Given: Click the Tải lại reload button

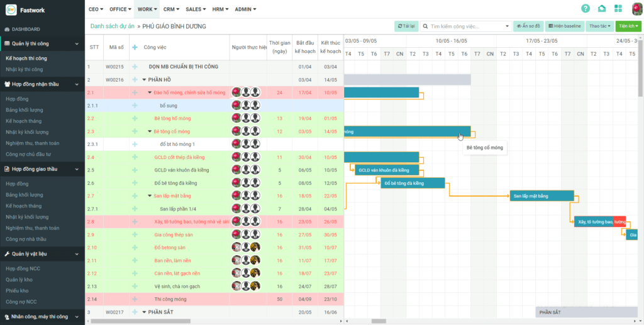Looking at the screenshot, I should click(x=406, y=26).
